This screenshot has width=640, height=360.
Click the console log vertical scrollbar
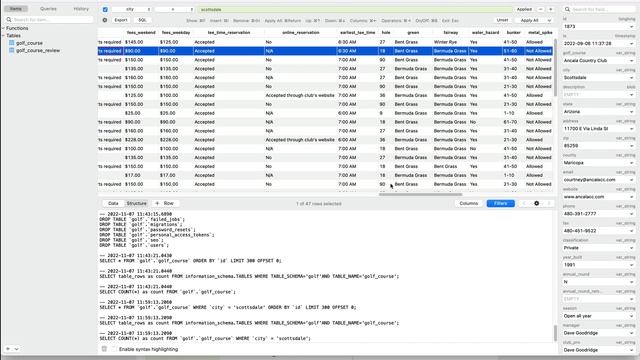tap(555, 333)
